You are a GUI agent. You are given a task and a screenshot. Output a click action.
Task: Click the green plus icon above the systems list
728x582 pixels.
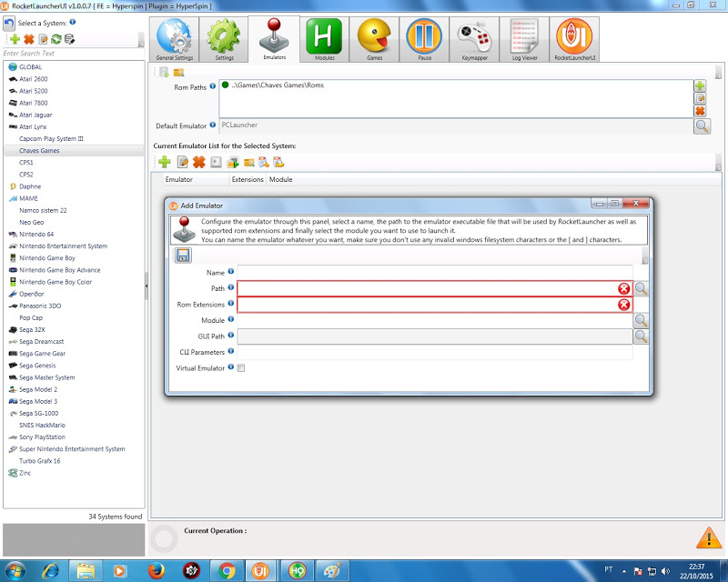15,39
